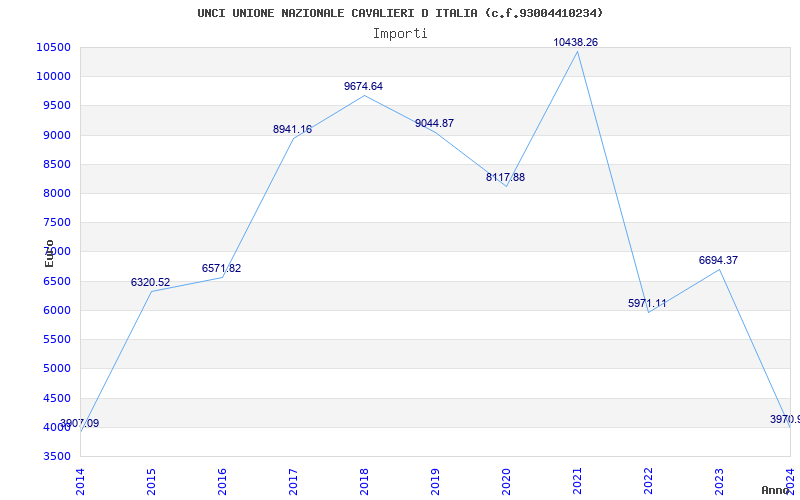Click the 6000 y-axis tick label
This screenshot has width=800, height=500.
click(56, 310)
